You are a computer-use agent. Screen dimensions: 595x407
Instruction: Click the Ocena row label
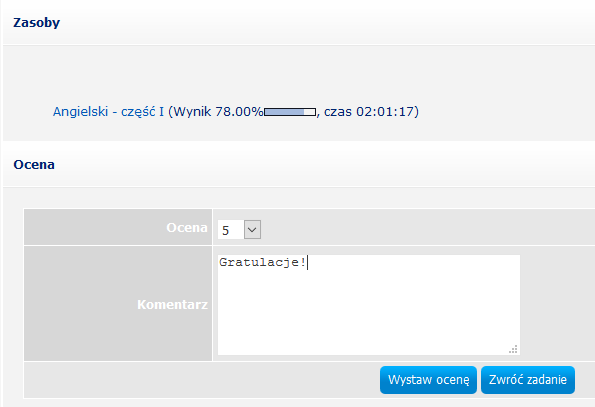click(187, 228)
